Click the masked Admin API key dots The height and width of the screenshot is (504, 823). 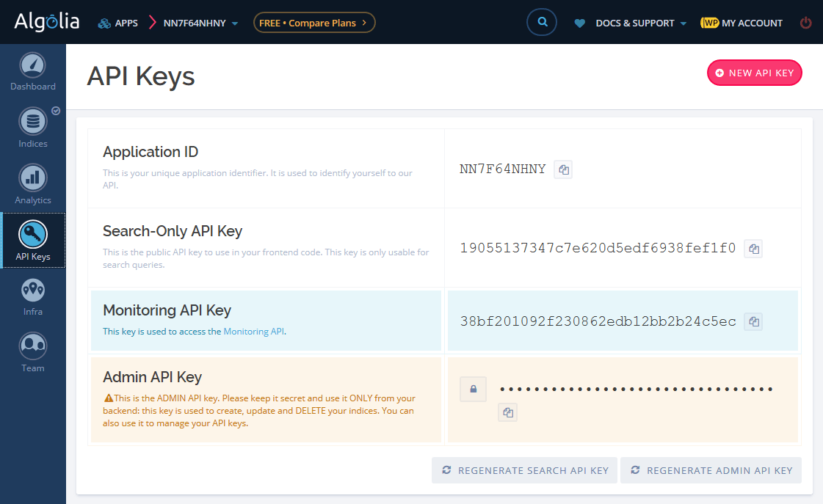point(636,389)
